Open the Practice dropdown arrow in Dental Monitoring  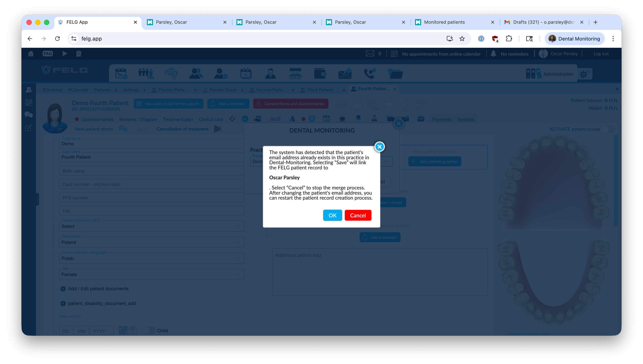tap(387, 162)
